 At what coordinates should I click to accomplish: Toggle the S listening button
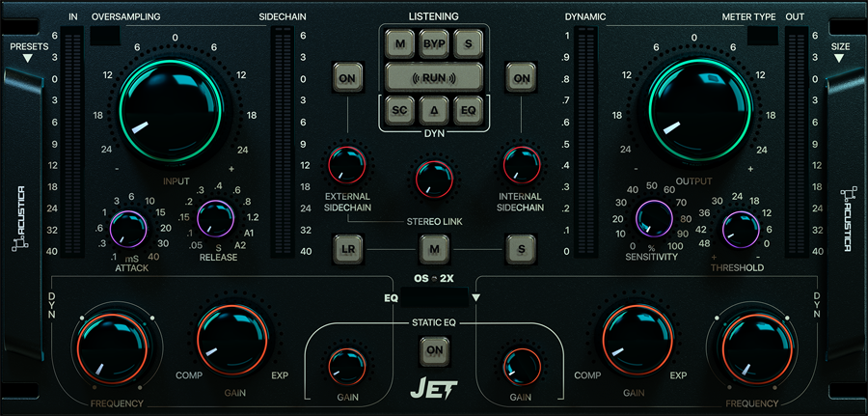tap(469, 44)
